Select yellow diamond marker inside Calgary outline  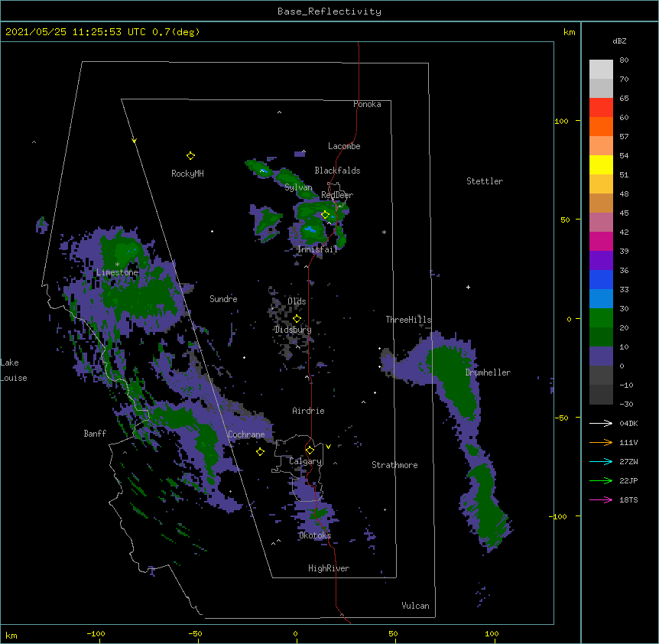pyautogui.click(x=310, y=450)
